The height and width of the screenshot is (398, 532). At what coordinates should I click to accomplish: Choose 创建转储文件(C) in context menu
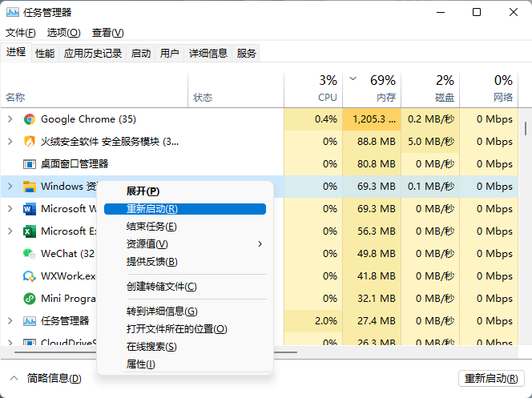point(185,287)
